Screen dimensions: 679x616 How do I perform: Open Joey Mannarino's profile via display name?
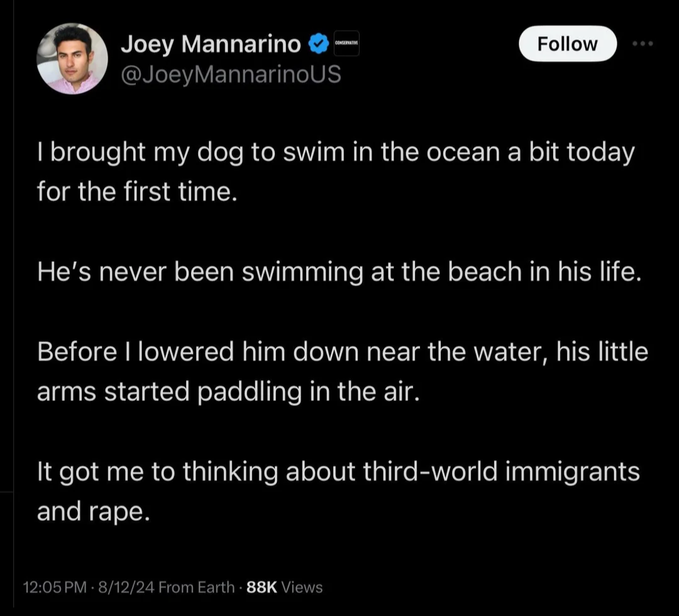point(211,43)
